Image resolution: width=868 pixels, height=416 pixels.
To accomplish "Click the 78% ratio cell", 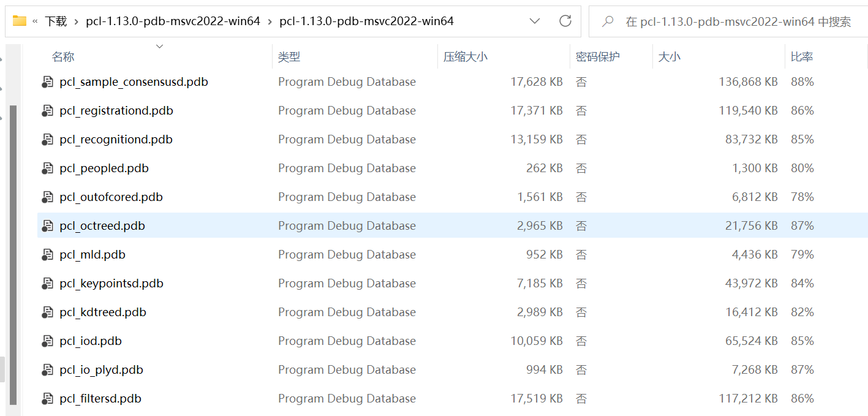I will point(802,197).
